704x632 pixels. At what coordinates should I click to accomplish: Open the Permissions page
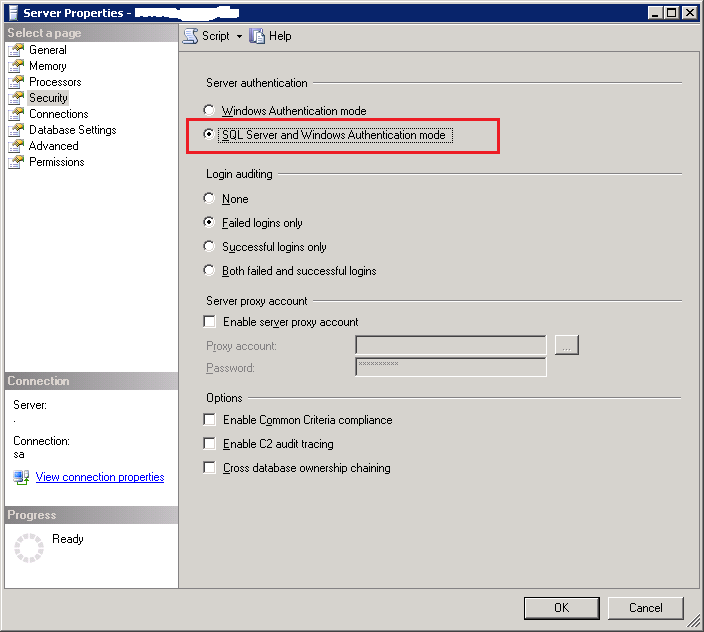pos(57,162)
